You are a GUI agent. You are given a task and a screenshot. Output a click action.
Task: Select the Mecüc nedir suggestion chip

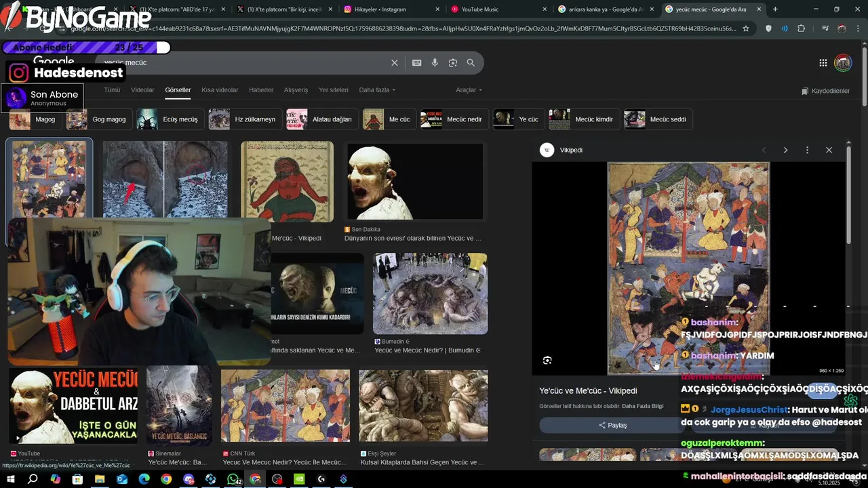point(454,119)
